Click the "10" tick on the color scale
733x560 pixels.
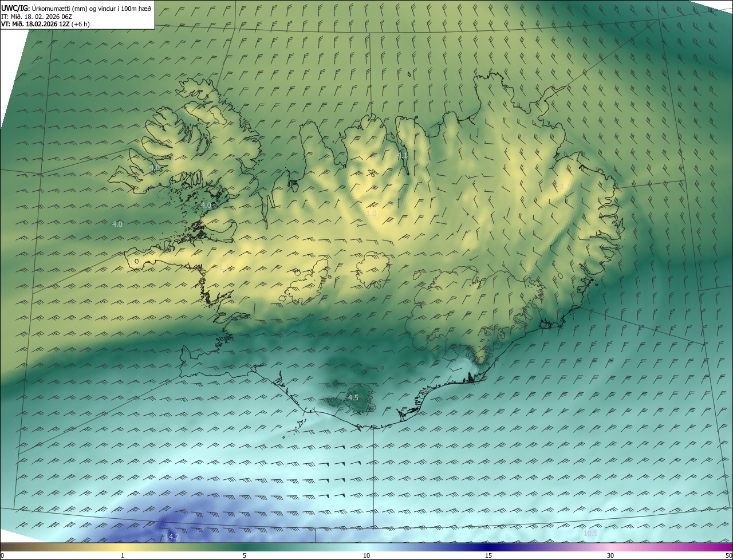[366, 555]
